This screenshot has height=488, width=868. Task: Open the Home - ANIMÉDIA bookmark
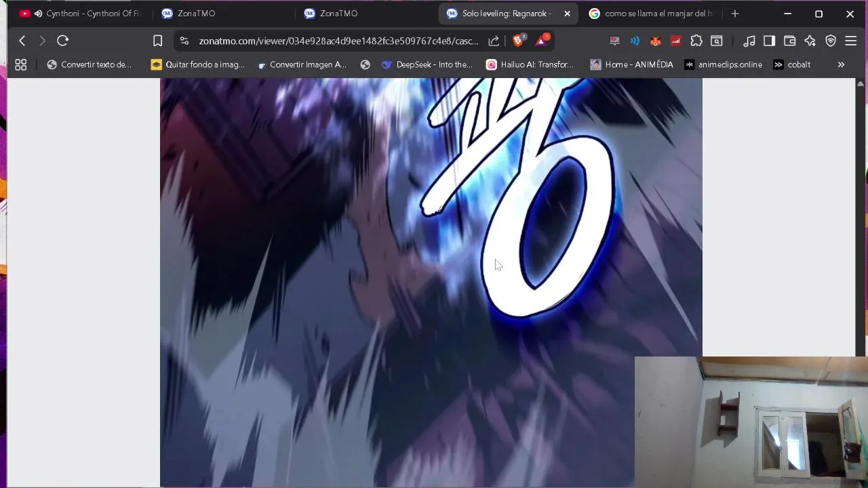coord(631,64)
